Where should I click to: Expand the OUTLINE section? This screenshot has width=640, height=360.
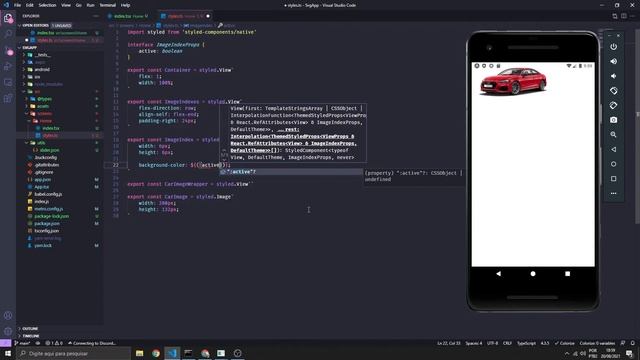[x=29, y=329]
